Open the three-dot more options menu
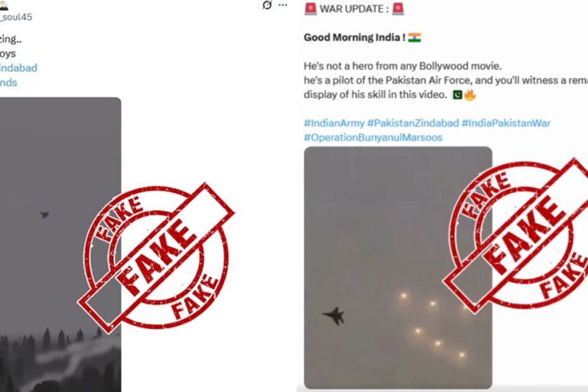Image resolution: width=588 pixels, height=392 pixels. click(x=283, y=5)
